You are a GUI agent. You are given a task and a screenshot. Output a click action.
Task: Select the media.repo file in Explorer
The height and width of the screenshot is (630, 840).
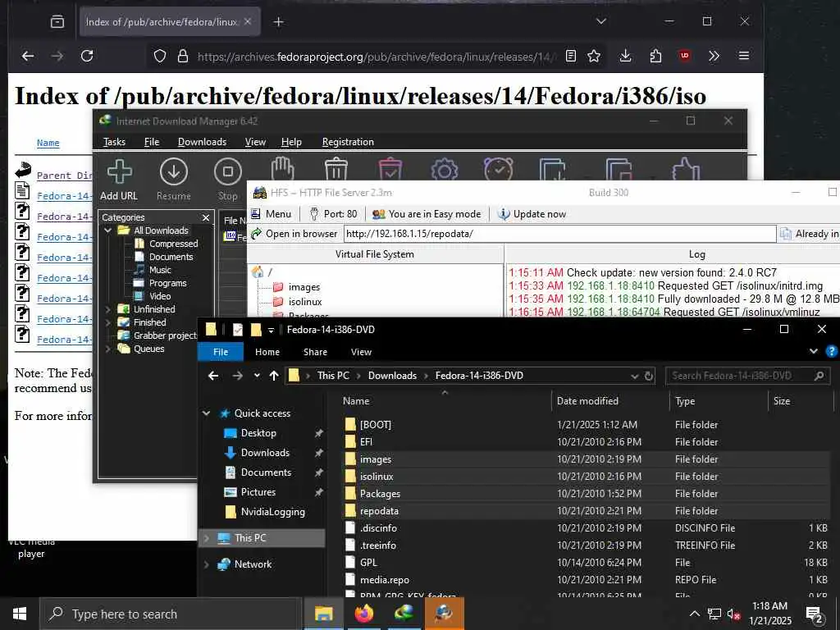tap(384, 580)
